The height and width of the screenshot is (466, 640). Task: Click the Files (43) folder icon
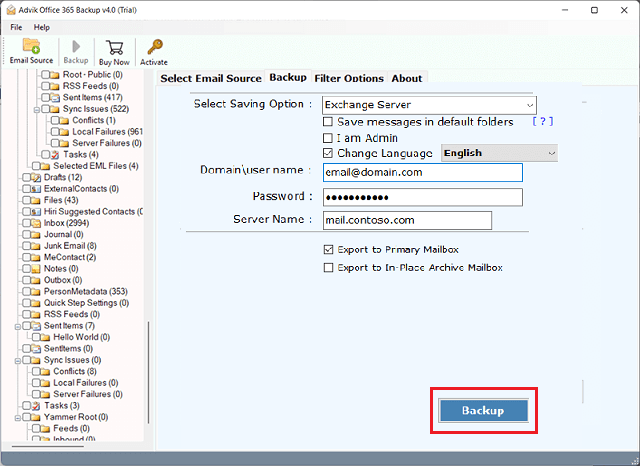(x=37, y=200)
